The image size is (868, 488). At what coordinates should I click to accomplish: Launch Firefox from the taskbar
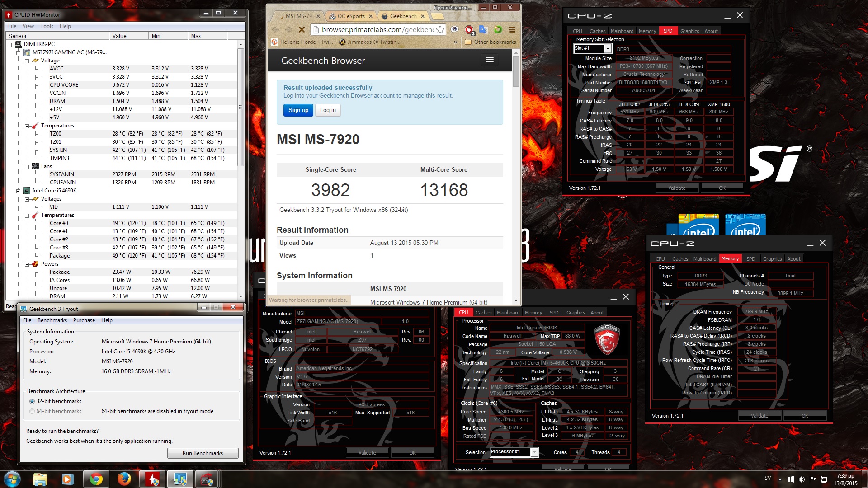(124, 479)
